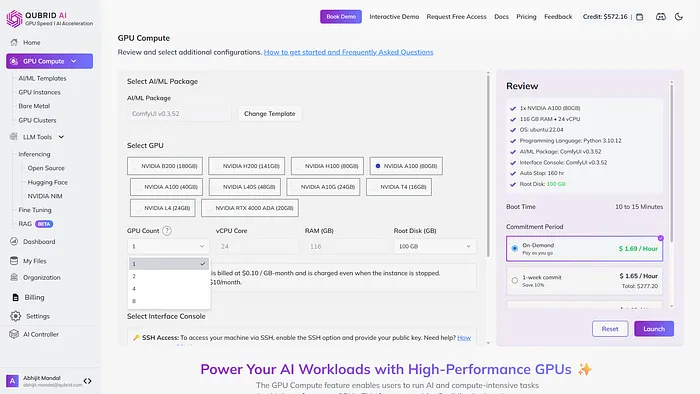The image size is (700, 394).
Task: Click the LLM Tools sidebar icon
Action: point(14,137)
